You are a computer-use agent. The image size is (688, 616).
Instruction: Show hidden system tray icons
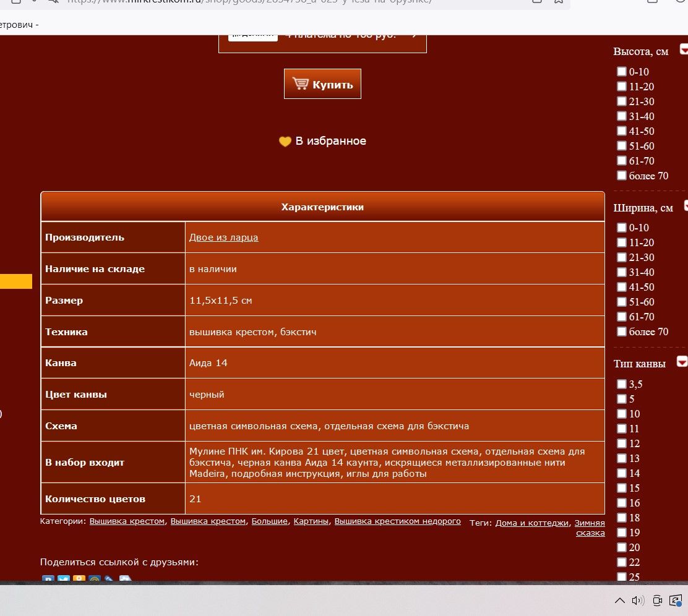(x=619, y=601)
